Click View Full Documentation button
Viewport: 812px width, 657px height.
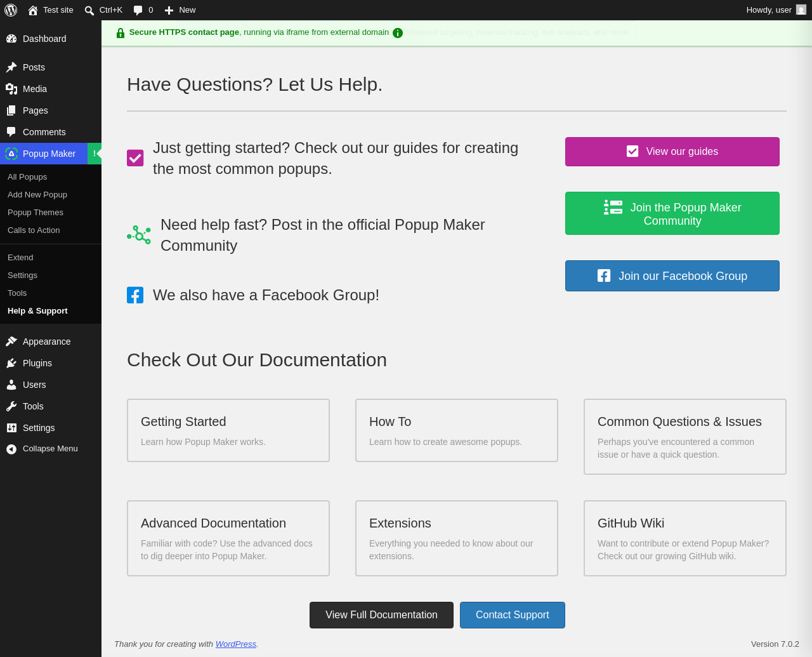[x=381, y=615]
